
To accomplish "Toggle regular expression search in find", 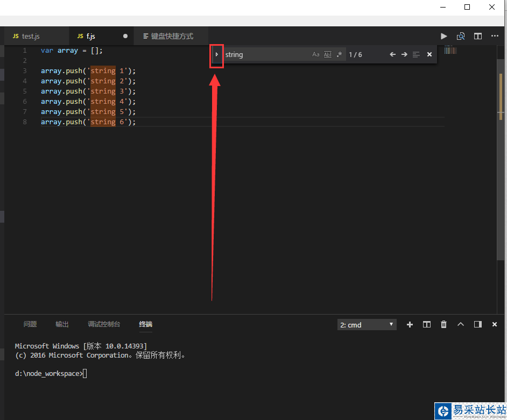I will point(339,54).
